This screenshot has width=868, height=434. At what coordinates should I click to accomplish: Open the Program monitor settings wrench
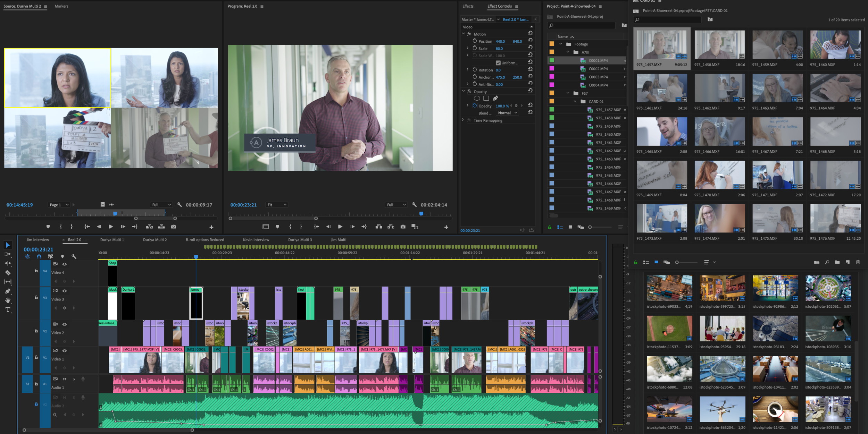(x=414, y=205)
